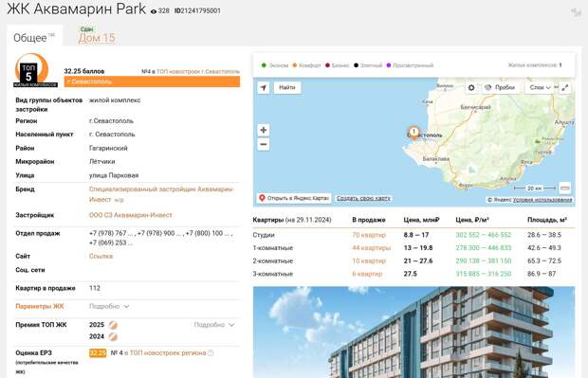Click the orange г.Севастополь rating bar
The width and height of the screenshot is (588, 378).
pyautogui.click(x=152, y=81)
